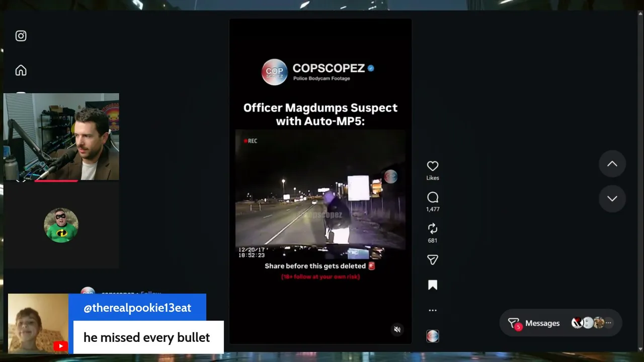Unmute the reel with the speaker icon
Screen dimensions: 644x362
[x=397, y=329]
